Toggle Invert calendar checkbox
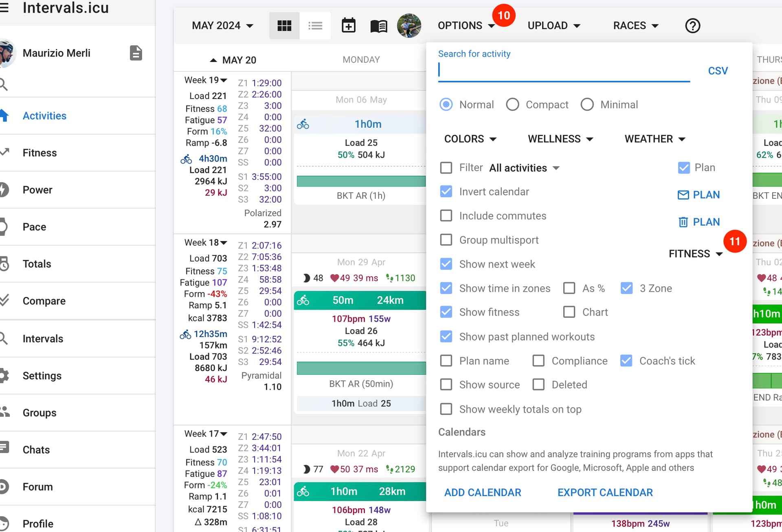The height and width of the screenshot is (532, 782). click(x=446, y=191)
